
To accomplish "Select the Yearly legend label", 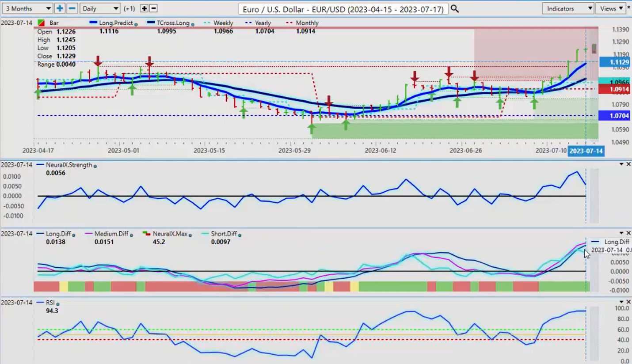I will point(263,23).
